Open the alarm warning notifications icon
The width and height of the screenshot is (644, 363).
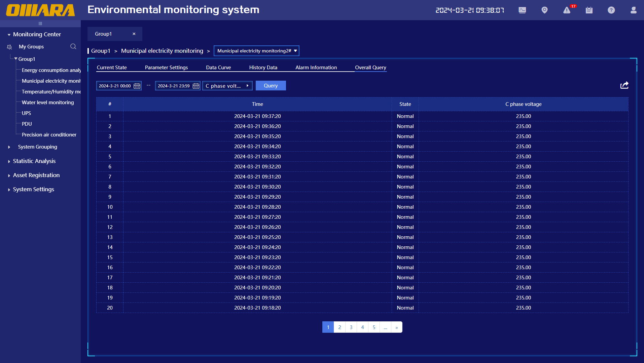click(567, 10)
